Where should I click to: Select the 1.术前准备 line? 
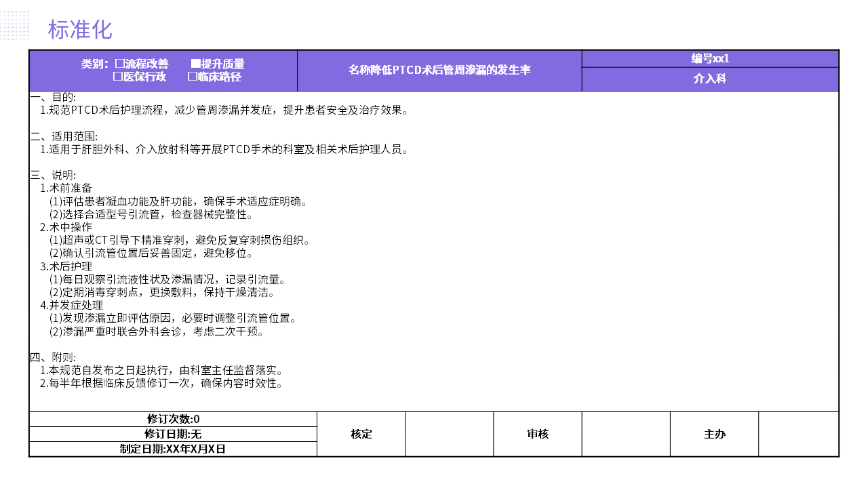click(x=66, y=188)
